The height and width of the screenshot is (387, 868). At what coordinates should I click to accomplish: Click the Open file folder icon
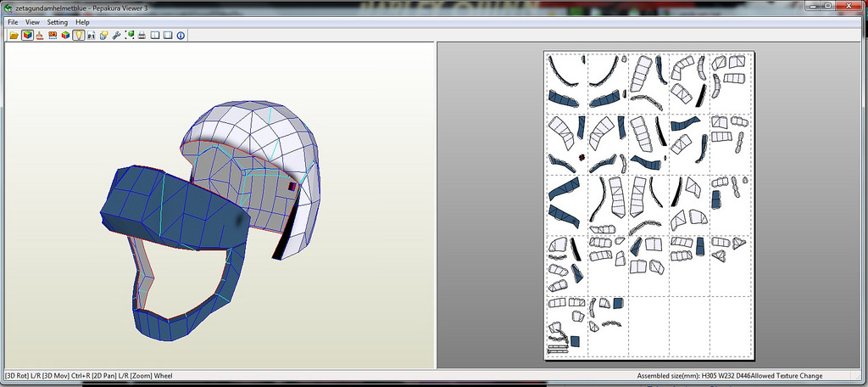[14, 36]
